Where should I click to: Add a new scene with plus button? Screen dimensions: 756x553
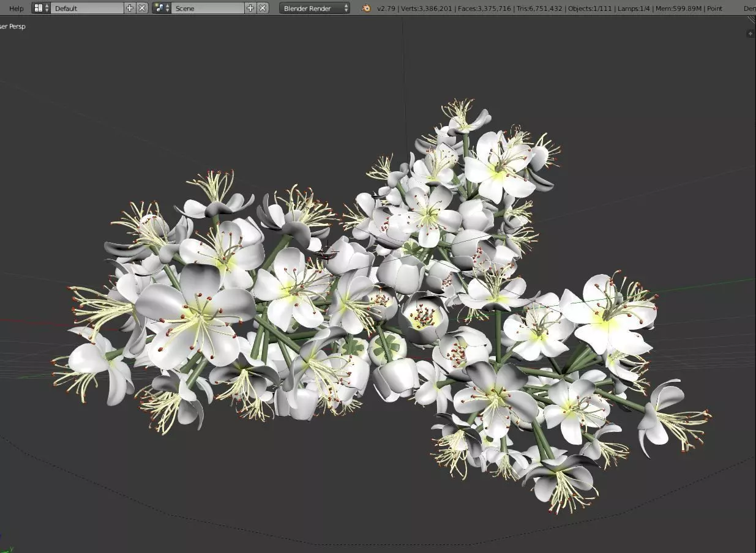(x=250, y=8)
